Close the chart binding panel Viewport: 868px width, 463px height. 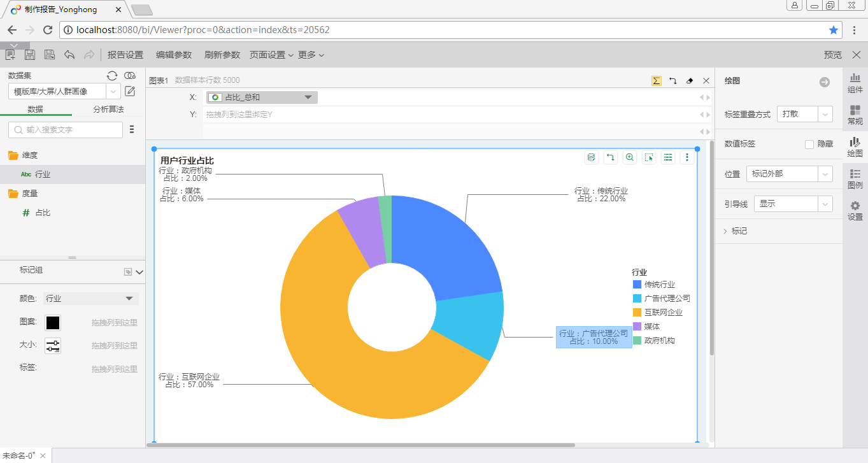click(x=706, y=81)
